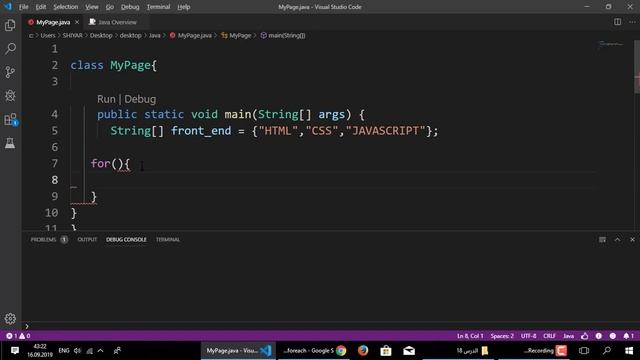Open the Test flask view
This screenshot has width=640, height=360.
[10, 143]
